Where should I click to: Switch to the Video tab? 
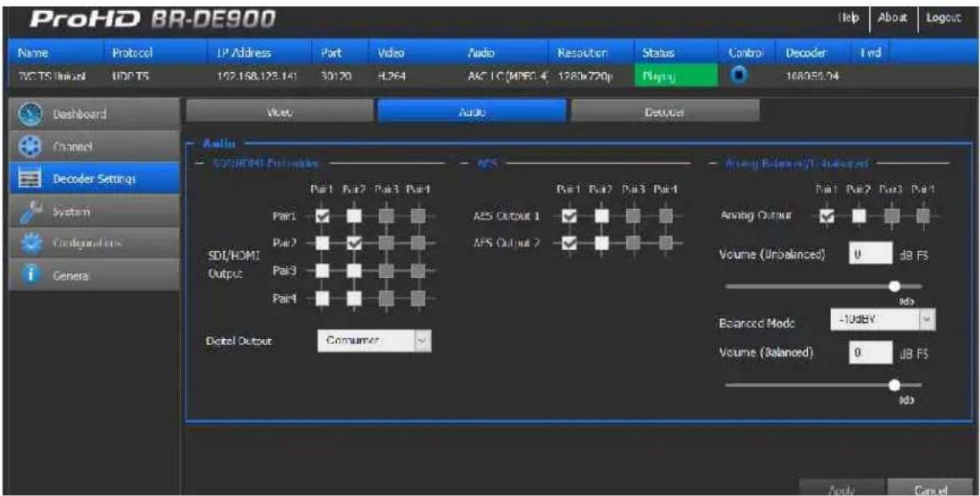[280, 113]
